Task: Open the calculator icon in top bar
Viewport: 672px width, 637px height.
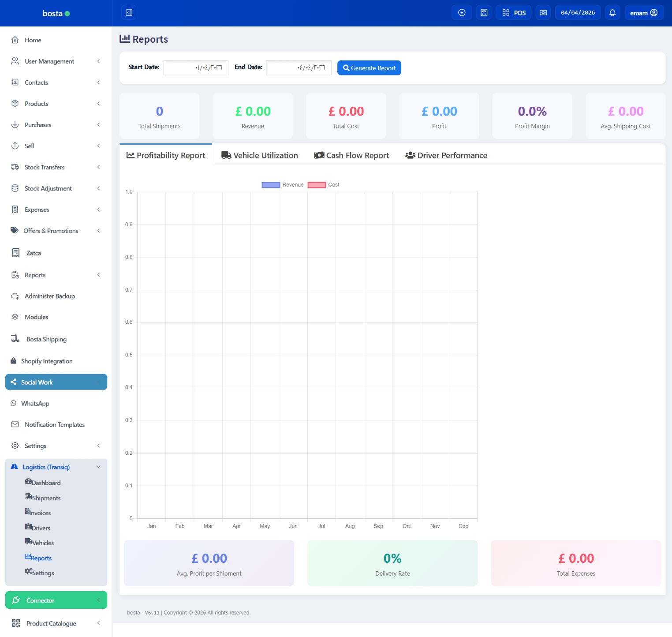Action: [484, 13]
